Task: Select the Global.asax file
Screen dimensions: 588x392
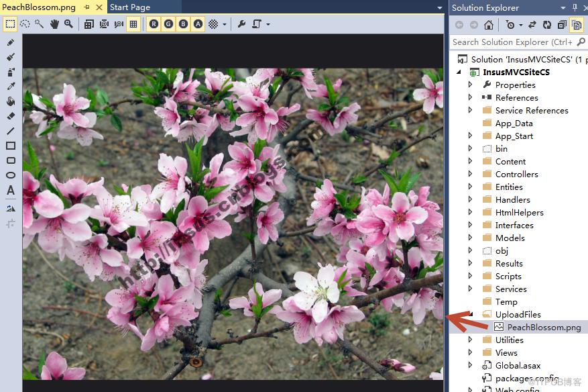Action: 518,365
